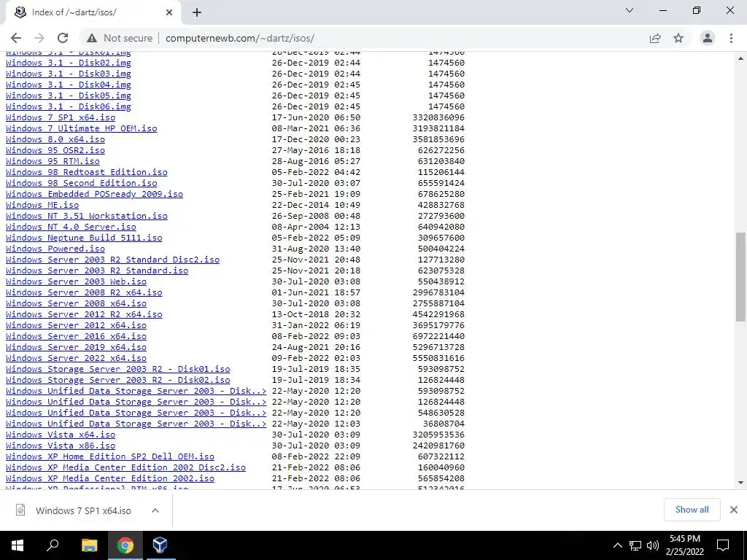The height and width of the screenshot is (560, 747).
Task: Share this page using the share icon
Action: pos(655,38)
